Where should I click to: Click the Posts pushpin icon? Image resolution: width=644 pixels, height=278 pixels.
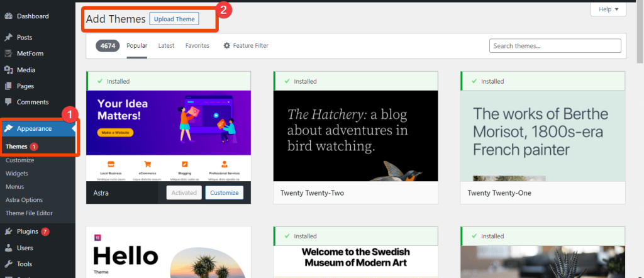pyautogui.click(x=9, y=38)
